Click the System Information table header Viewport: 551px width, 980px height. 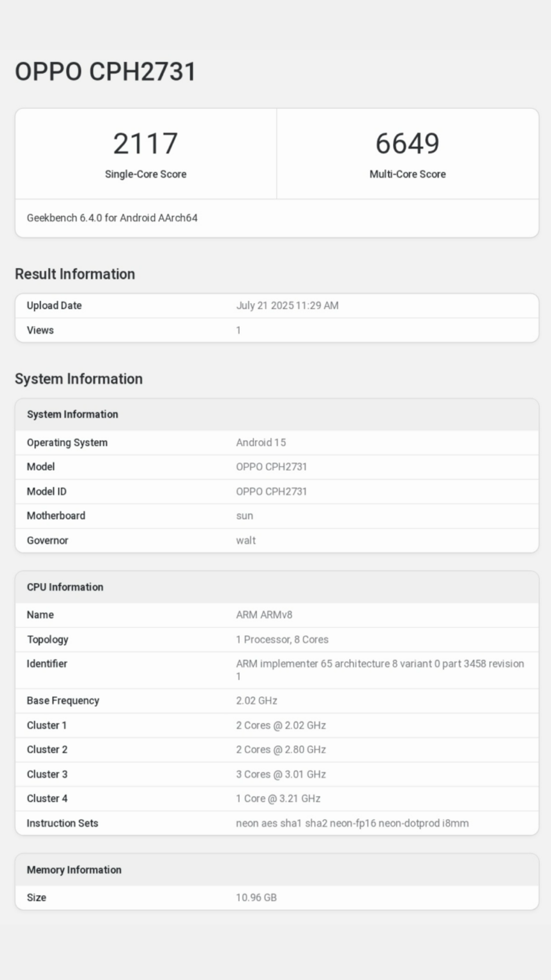point(72,414)
